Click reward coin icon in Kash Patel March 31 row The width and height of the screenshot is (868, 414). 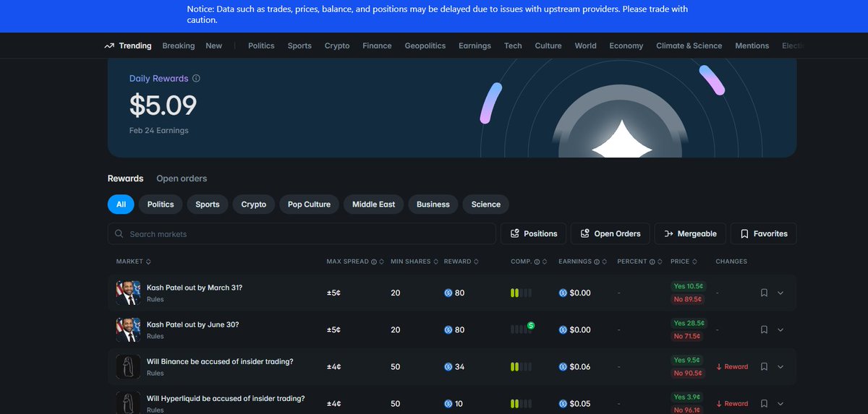[448, 293]
